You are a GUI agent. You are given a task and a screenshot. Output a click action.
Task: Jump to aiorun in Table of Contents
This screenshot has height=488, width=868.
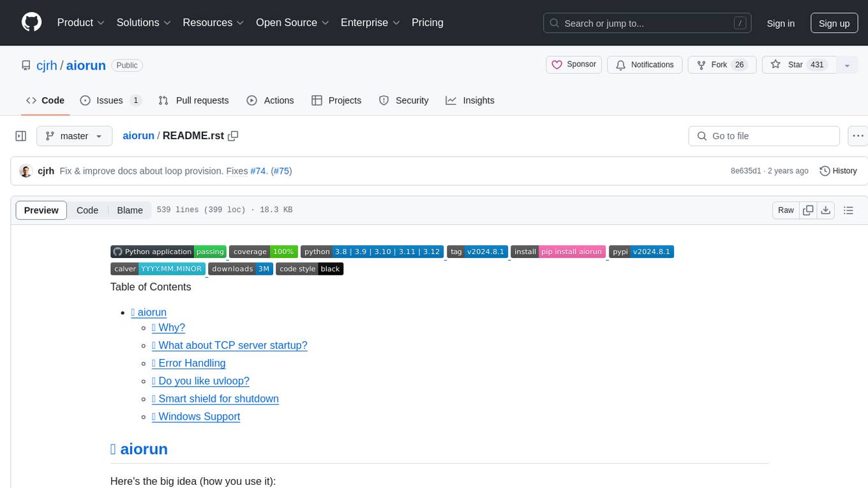click(x=149, y=312)
